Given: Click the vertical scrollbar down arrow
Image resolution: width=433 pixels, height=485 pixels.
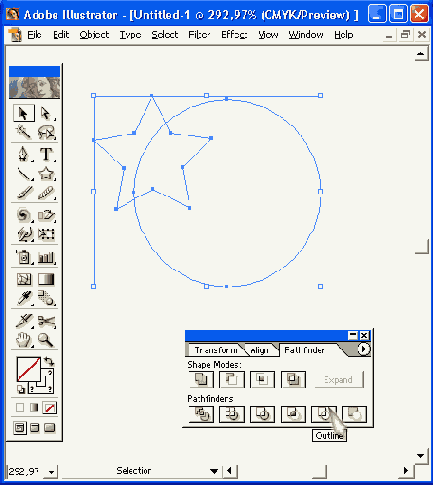Looking at the screenshot, I should [421, 456].
